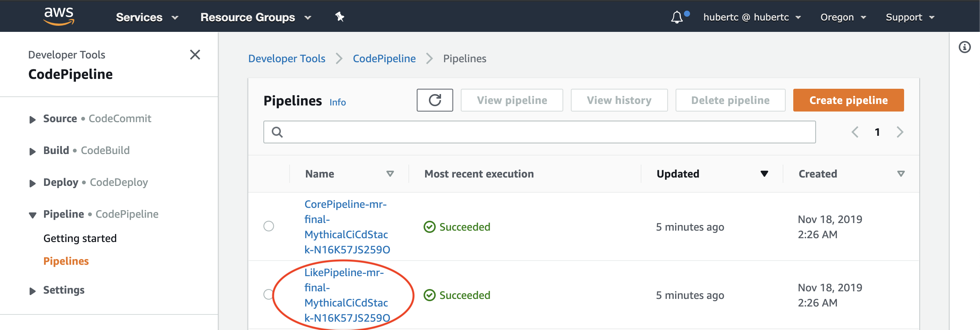Click Developer Tools breadcrumb link
980x330 pixels.
tap(287, 58)
